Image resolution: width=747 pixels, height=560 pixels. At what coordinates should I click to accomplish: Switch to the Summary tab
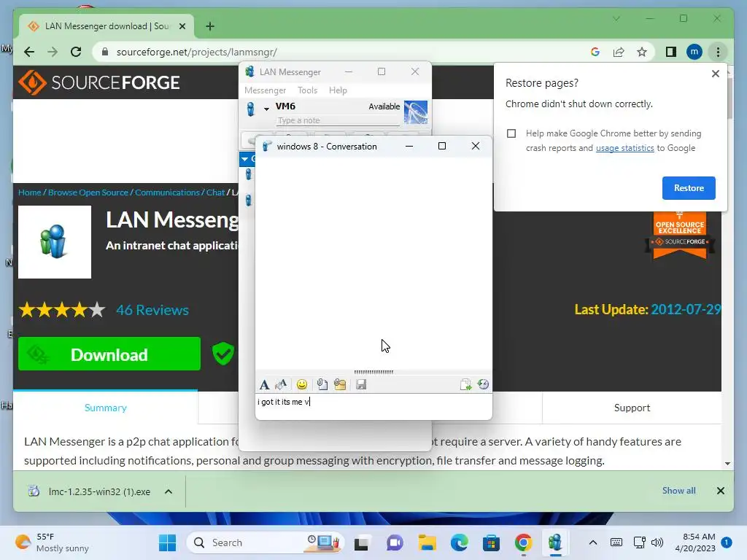tap(105, 408)
